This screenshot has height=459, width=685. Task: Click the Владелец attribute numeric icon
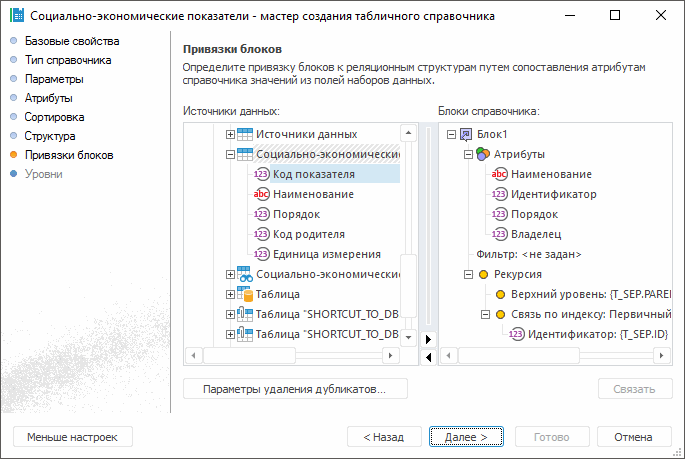point(499,234)
